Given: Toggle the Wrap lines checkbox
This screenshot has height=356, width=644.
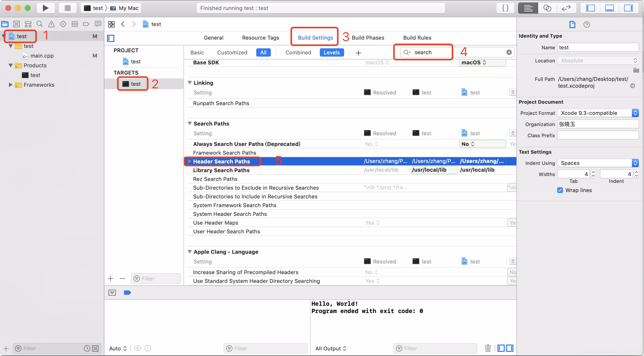Looking at the screenshot, I should 559,190.
